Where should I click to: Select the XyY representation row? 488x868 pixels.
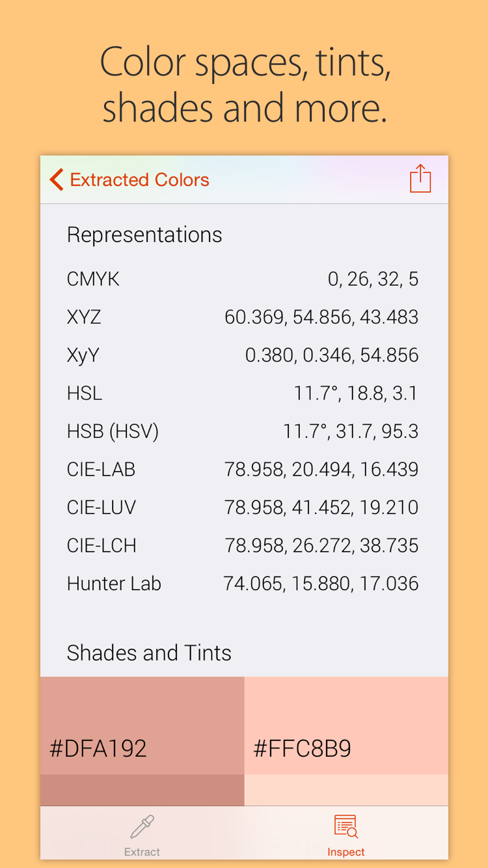point(243,355)
